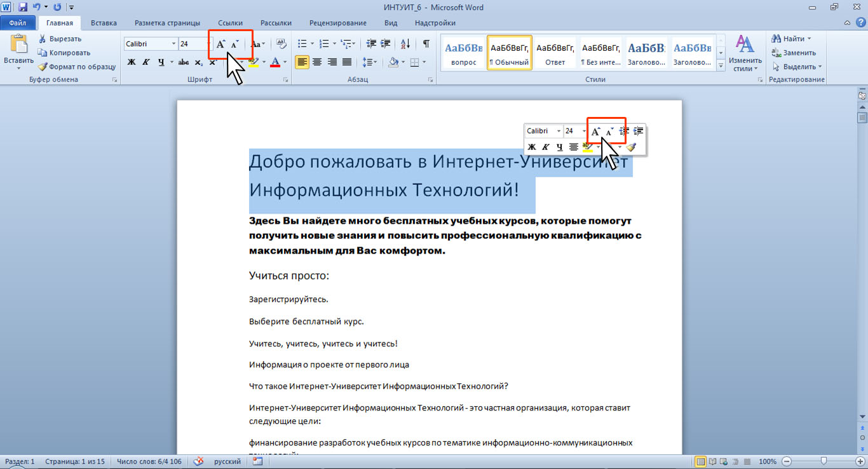Screen dimensions: 868x469
Task: Grow font in the mini toolbar
Action: click(595, 131)
